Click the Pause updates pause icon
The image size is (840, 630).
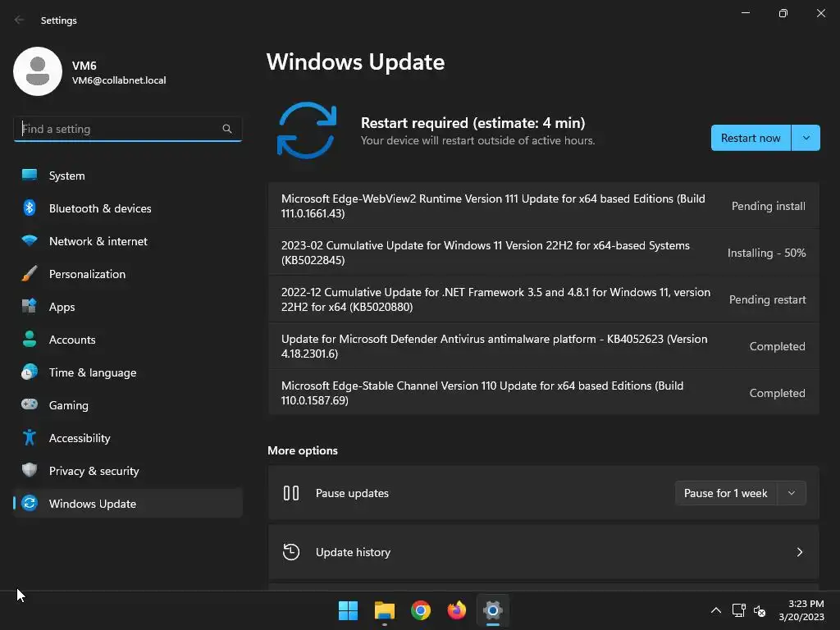pyautogui.click(x=291, y=493)
